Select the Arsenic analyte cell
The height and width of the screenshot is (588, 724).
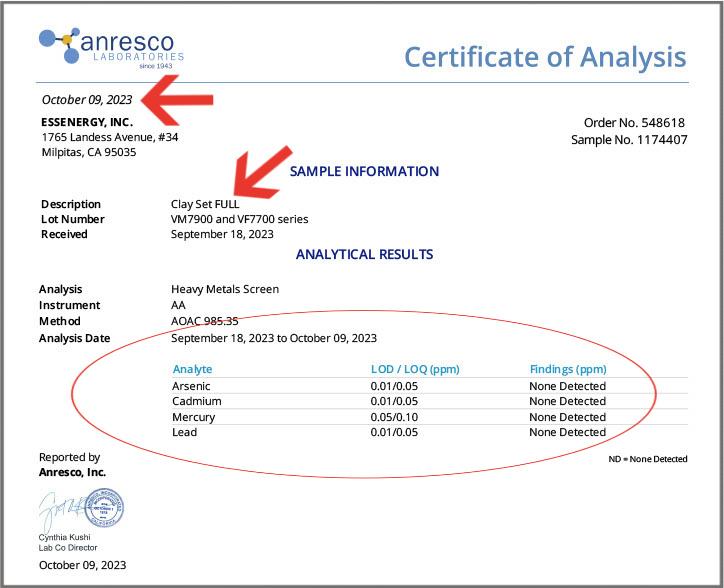coord(191,386)
